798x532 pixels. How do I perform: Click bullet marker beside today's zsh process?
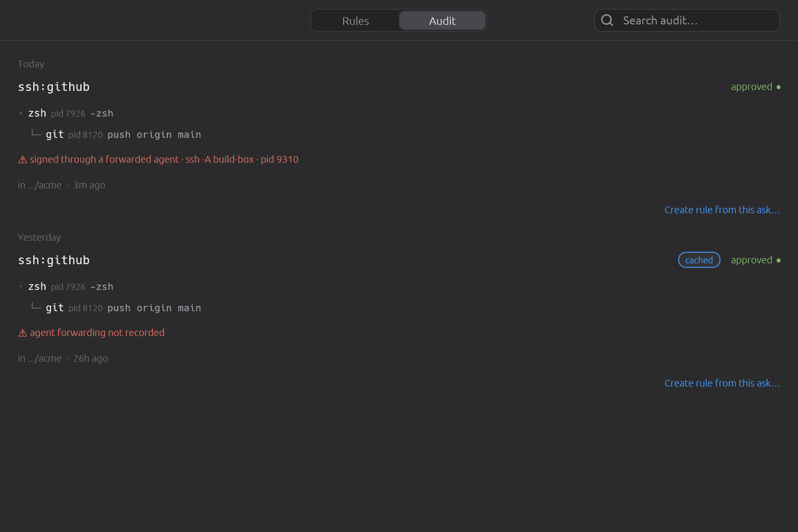point(20,113)
